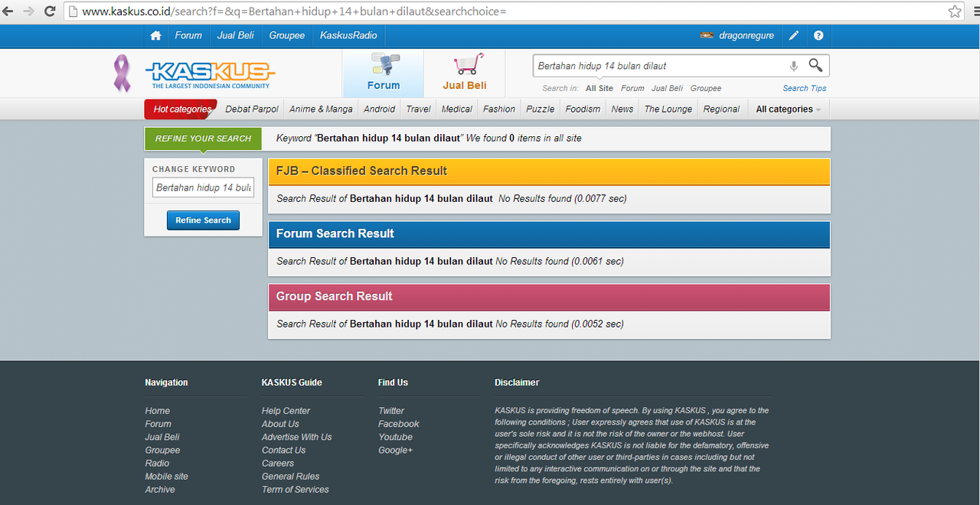Image resolution: width=980 pixels, height=505 pixels.
Task: Open the Regional category
Action: tap(721, 109)
